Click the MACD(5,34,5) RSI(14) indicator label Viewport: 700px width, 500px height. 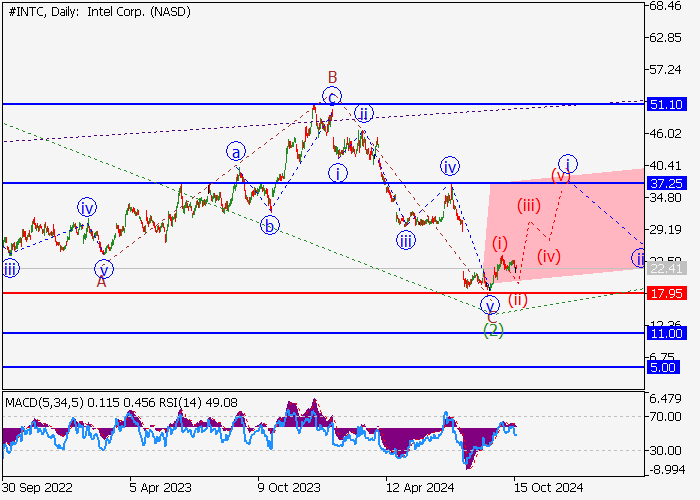[121, 403]
